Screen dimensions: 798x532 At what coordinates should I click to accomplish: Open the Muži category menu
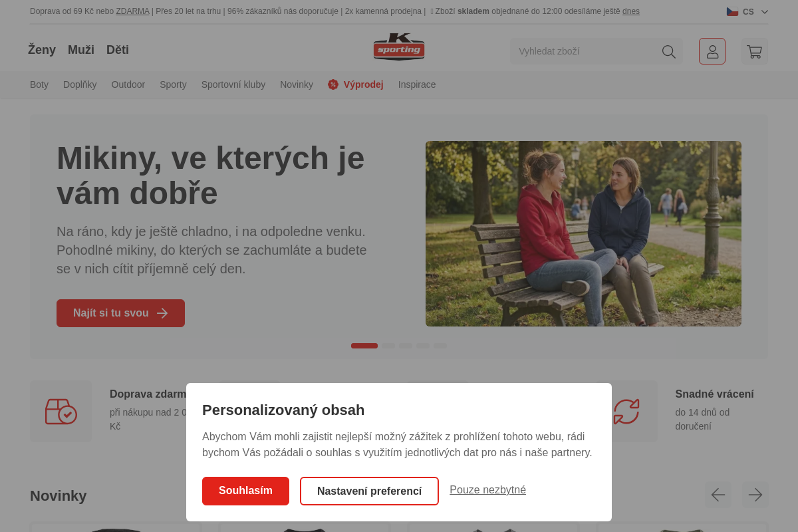81,50
